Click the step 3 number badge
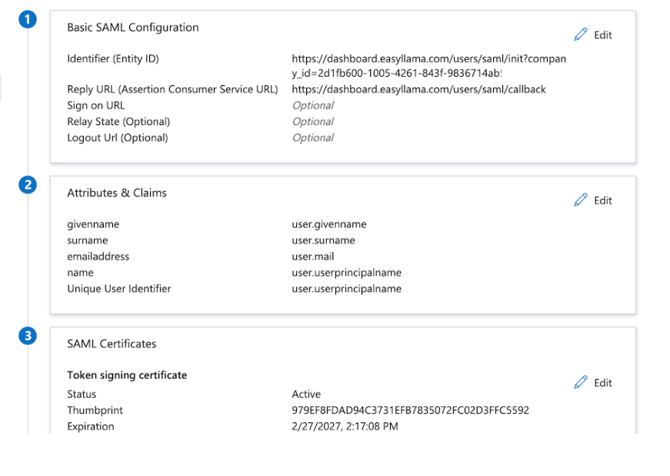 pos(29,336)
